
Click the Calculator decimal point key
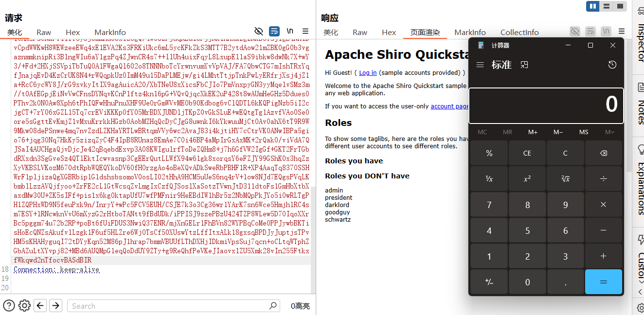tap(565, 282)
